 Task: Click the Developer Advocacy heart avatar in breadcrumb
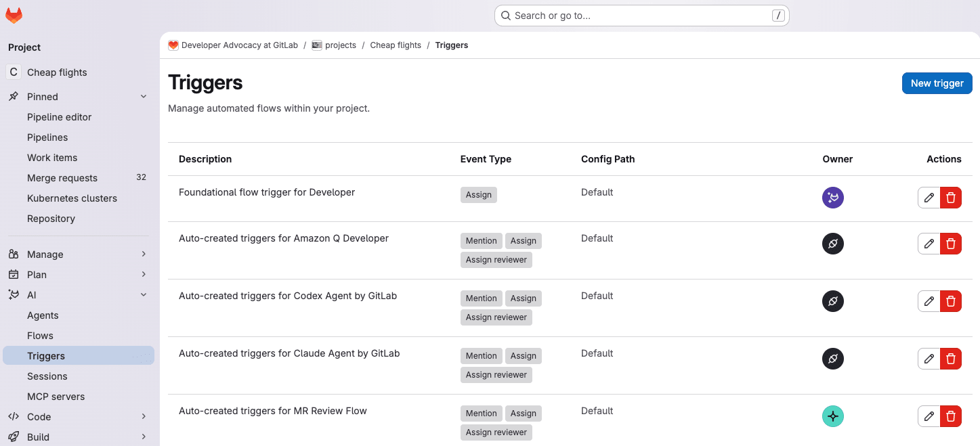click(173, 45)
